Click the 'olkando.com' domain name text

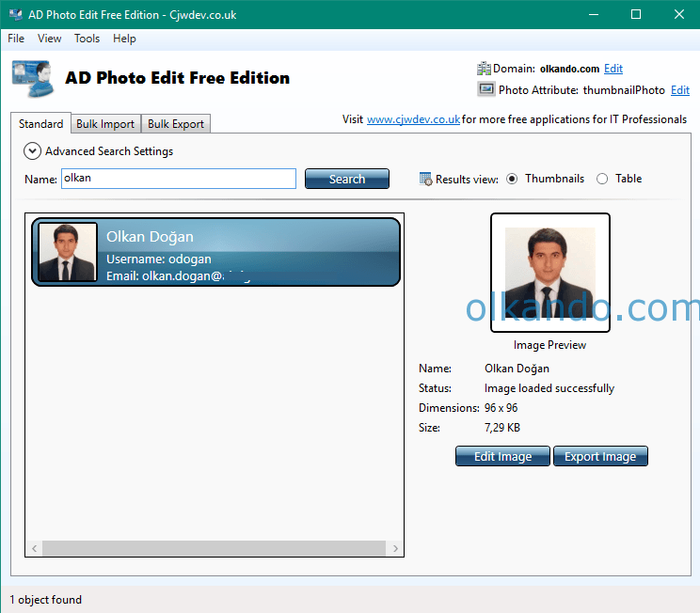point(569,69)
